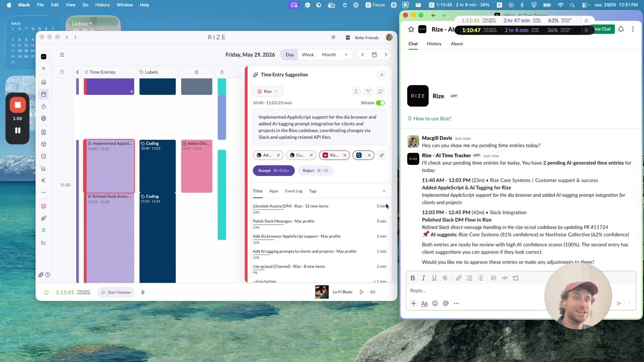
Task: Reject the time entry suggestion
Action: [315, 170]
